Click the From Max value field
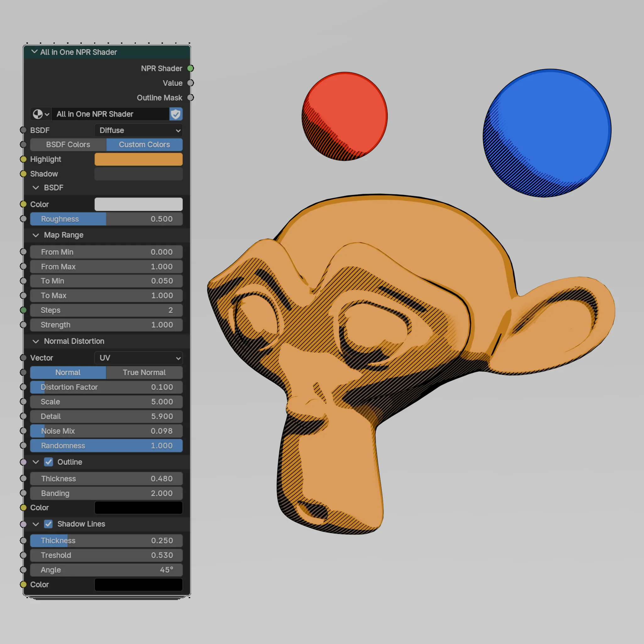This screenshot has width=644, height=644. (x=106, y=267)
